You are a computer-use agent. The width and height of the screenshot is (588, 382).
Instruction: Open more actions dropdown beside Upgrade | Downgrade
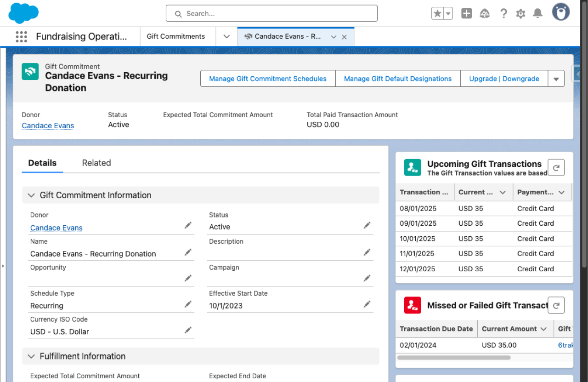click(x=556, y=79)
